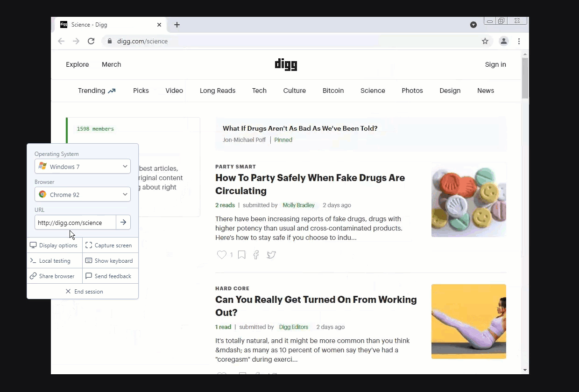Click the Pinned label
Image resolution: width=579 pixels, height=392 pixels.
283,140
